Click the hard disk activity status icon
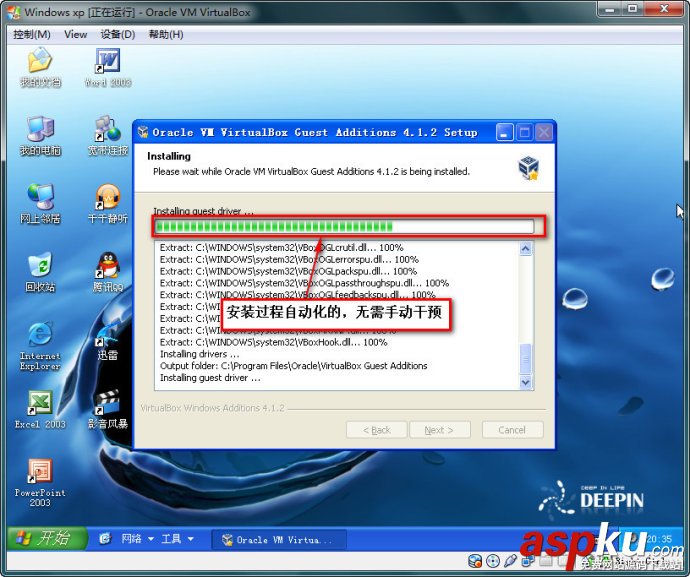Image resolution: width=690 pixels, height=577 pixels. (x=475, y=561)
